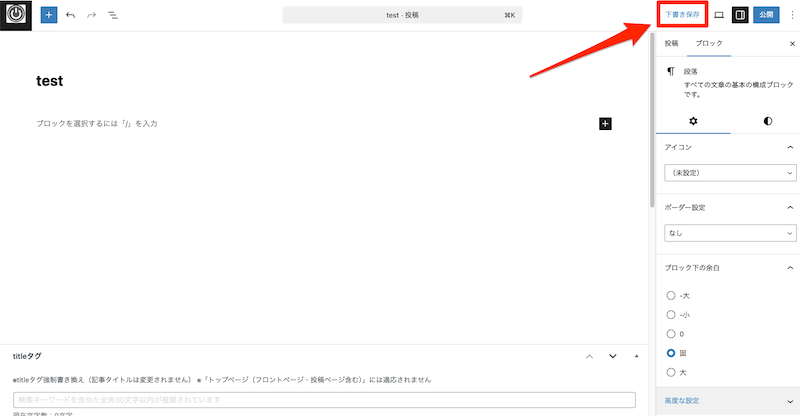Open the なし border dropdown
This screenshot has width=800, height=416.
pos(730,233)
